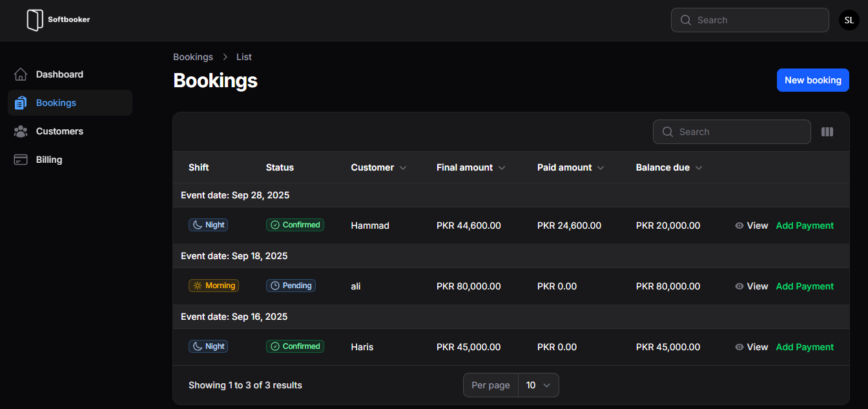This screenshot has width=868, height=409.
Task: Select the List breadcrumb item
Action: tap(244, 57)
